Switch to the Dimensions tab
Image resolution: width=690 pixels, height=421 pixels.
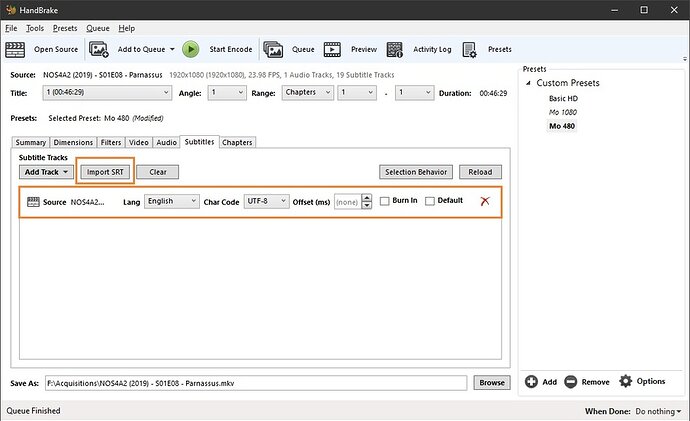tap(73, 143)
